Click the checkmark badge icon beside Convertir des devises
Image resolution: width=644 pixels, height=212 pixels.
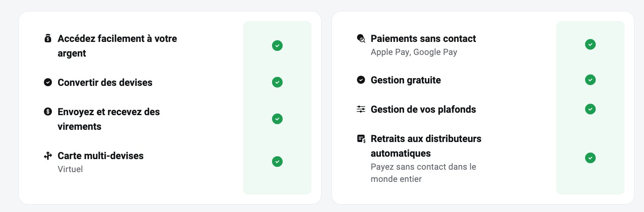(x=48, y=82)
